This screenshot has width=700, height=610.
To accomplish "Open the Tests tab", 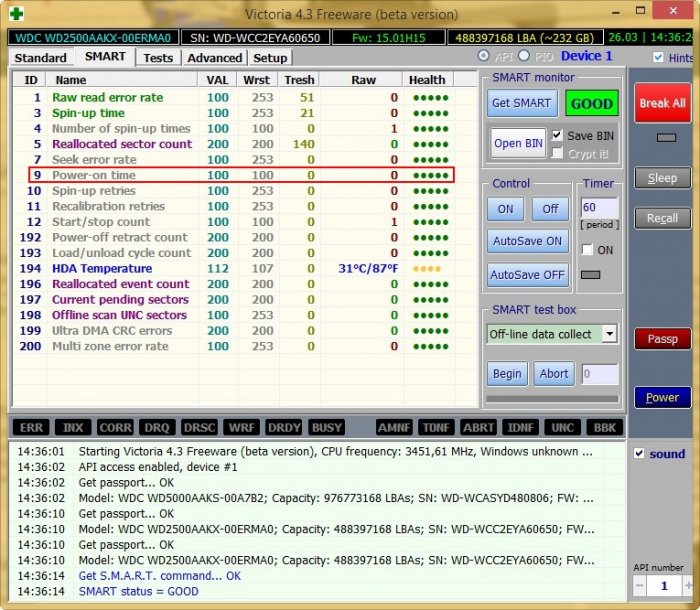I will [158, 58].
